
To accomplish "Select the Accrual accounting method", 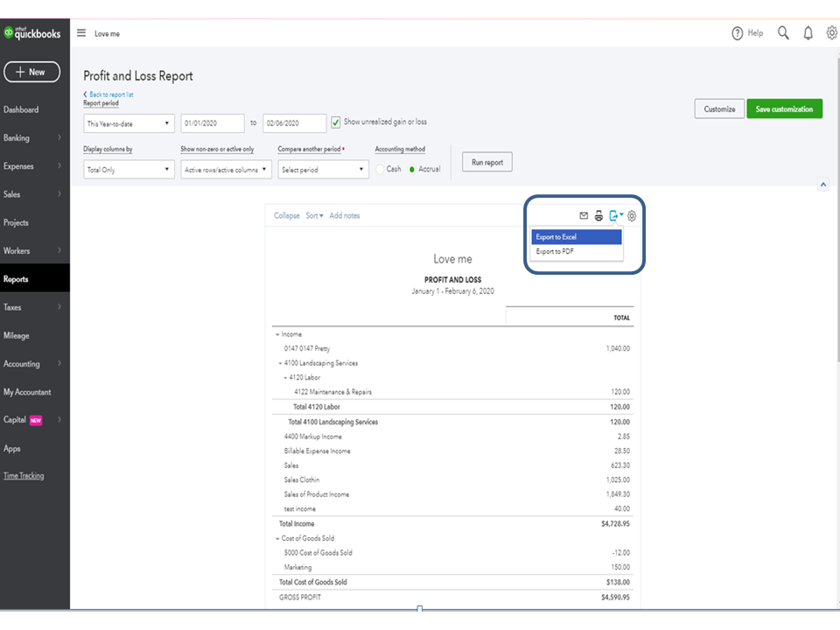I will 412,169.
